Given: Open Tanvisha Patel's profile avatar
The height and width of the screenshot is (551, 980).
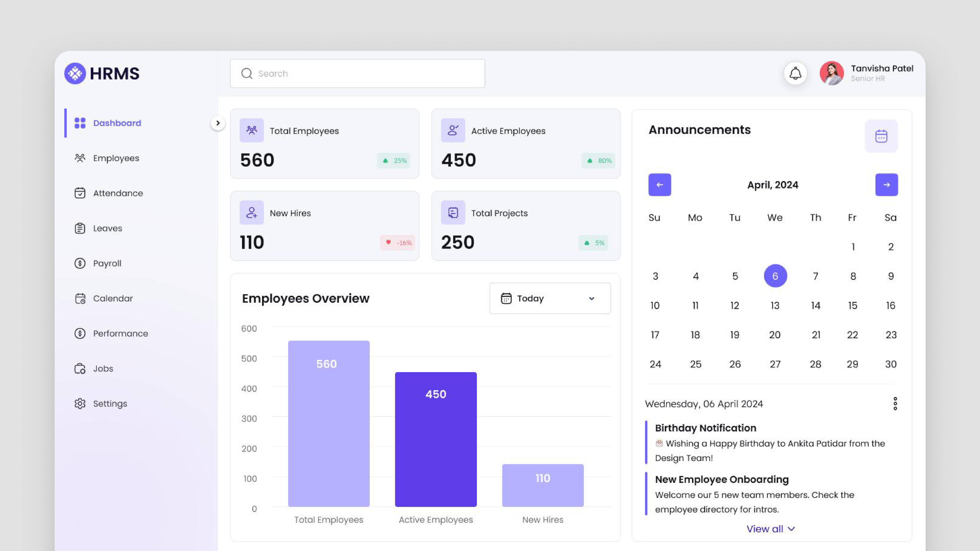Looking at the screenshot, I should [x=832, y=73].
